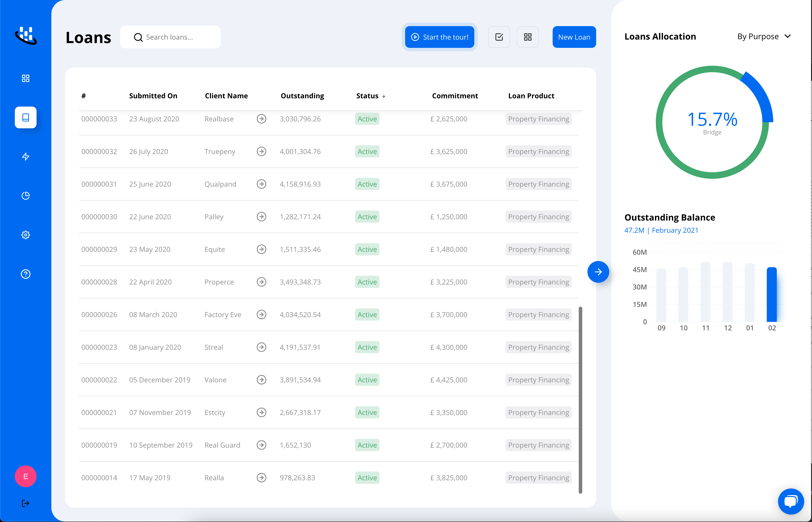Open Realbase client arrow icon
This screenshot has width=812, height=522.
[x=261, y=119]
